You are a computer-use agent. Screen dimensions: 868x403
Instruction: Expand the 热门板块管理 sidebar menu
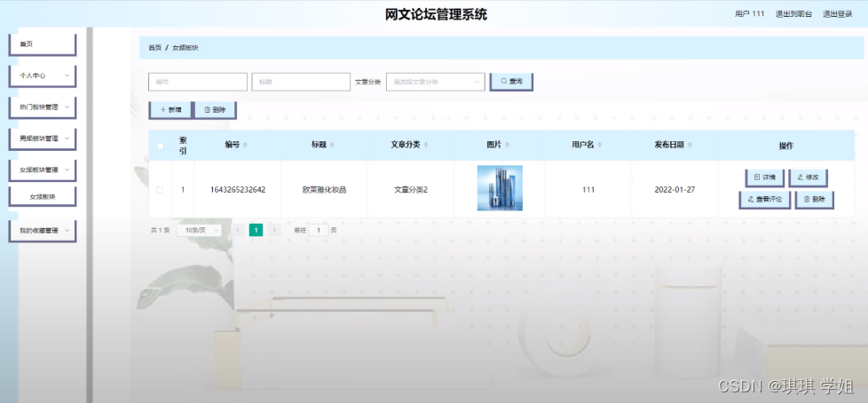pyautogui.click(x=42, y=107)
